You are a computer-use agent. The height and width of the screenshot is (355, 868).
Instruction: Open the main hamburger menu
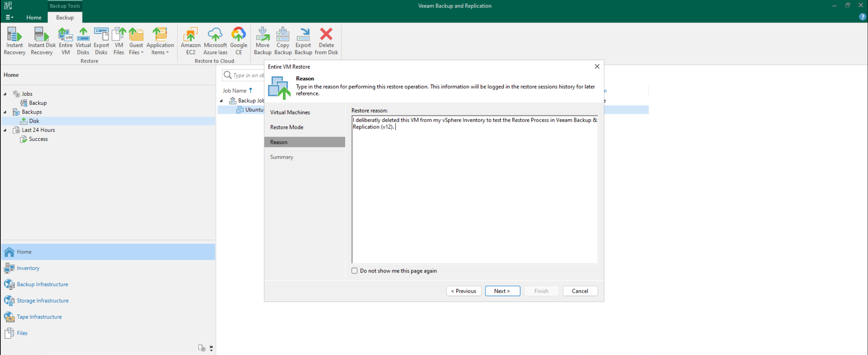click(x=9, y=17)
